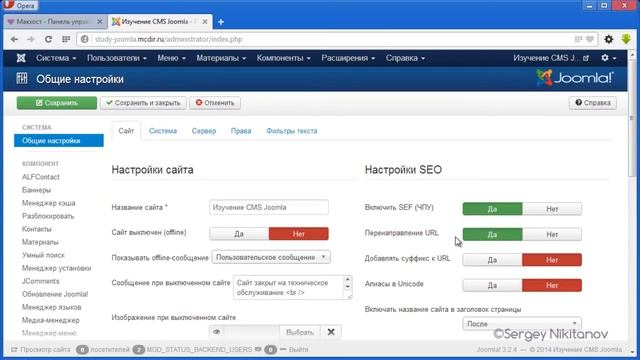The height and width of the screenshot is (360, 640).
Task: Clear offline image with X icon
Action: point(331,332)
